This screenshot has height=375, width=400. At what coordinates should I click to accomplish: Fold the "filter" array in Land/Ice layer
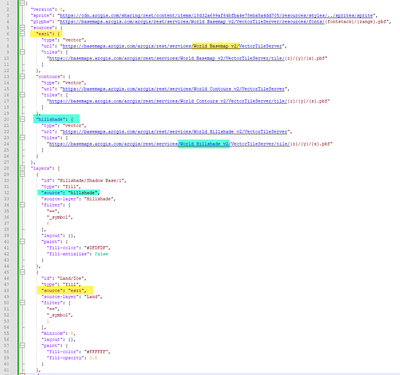(x=22, y=303)
